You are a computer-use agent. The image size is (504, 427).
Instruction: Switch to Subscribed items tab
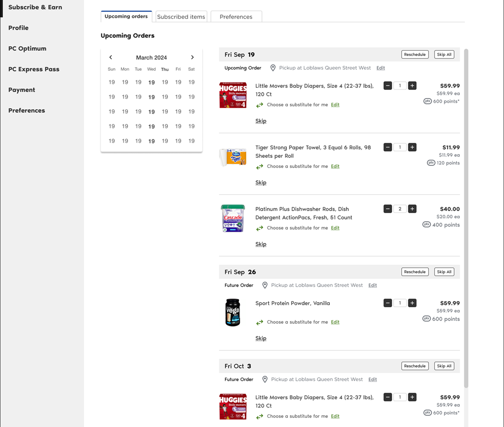[x=181, y=17]
